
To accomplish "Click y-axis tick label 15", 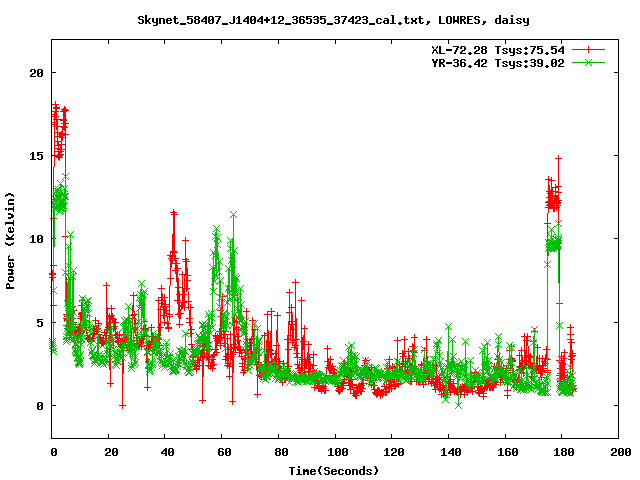I will (36, 156).
